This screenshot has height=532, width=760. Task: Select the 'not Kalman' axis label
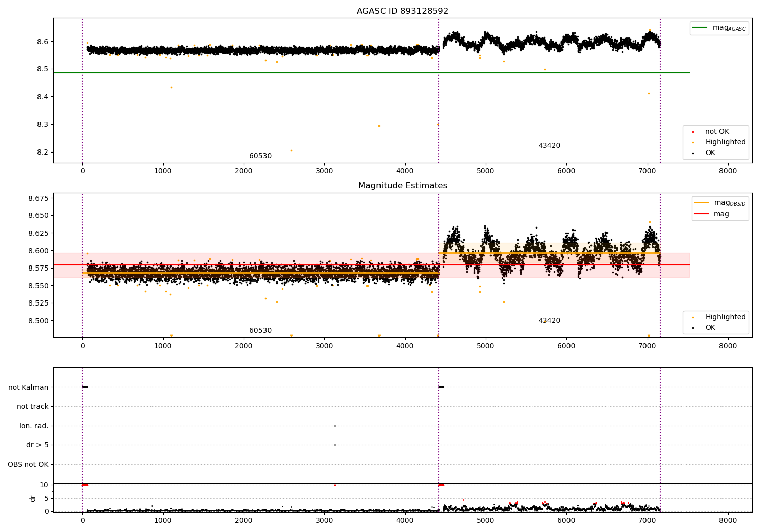[28, 387]
